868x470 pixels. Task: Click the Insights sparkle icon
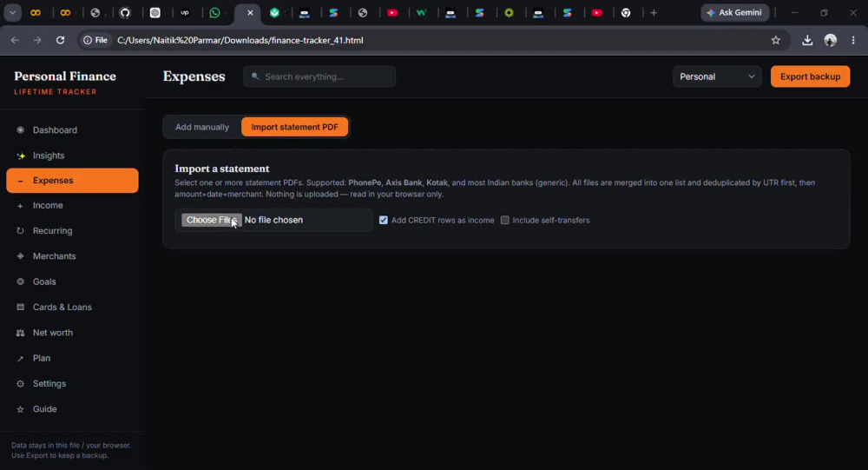[21, 156]
